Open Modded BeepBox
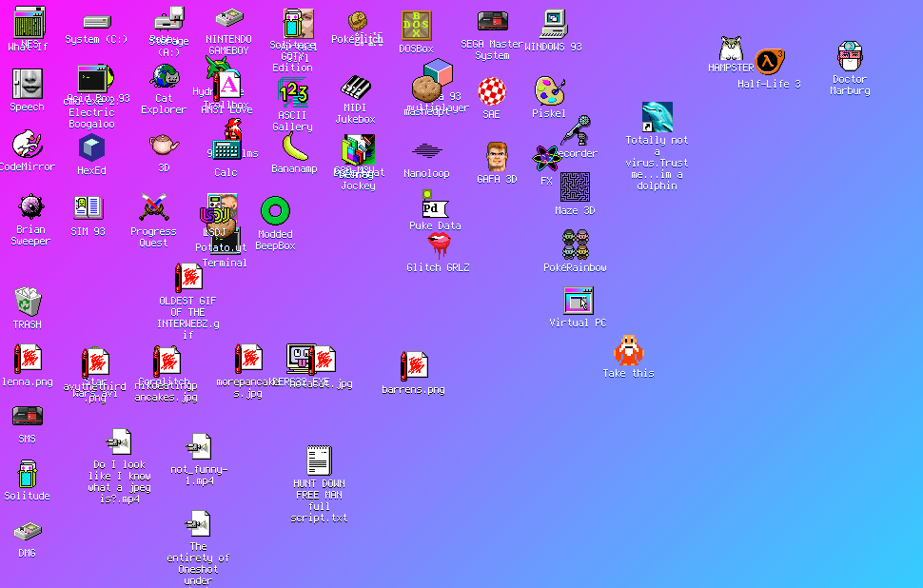The width and height of the screenshot is (923, 588). (x=274, y=208)
